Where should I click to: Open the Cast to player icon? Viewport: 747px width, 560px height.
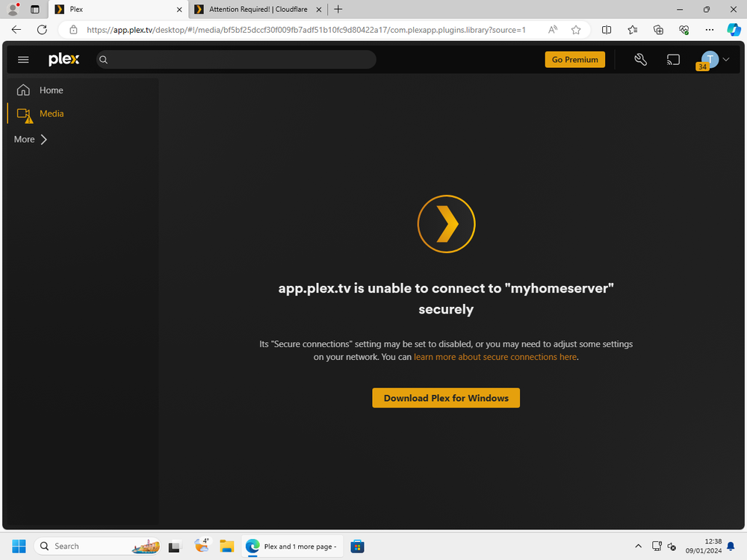[673, 60]
